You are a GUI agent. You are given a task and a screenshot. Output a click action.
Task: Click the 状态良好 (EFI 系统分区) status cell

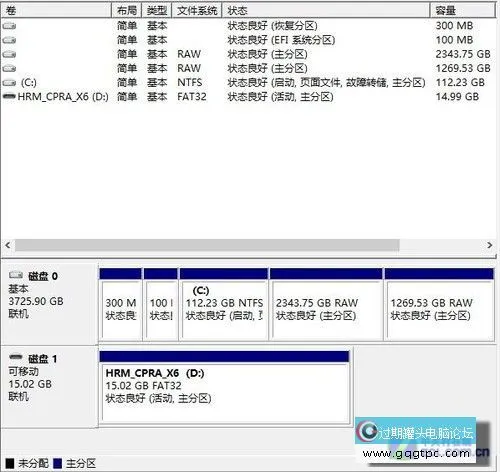281,40
